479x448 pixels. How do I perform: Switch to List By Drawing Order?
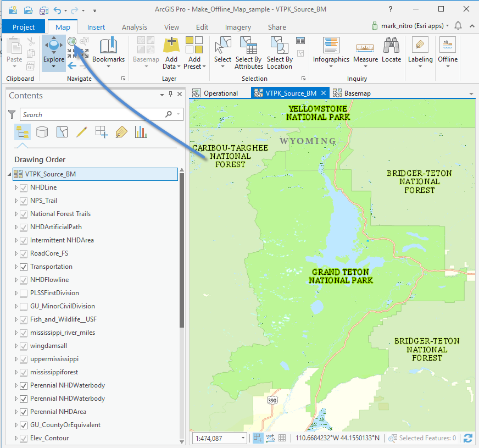point(23,132)
